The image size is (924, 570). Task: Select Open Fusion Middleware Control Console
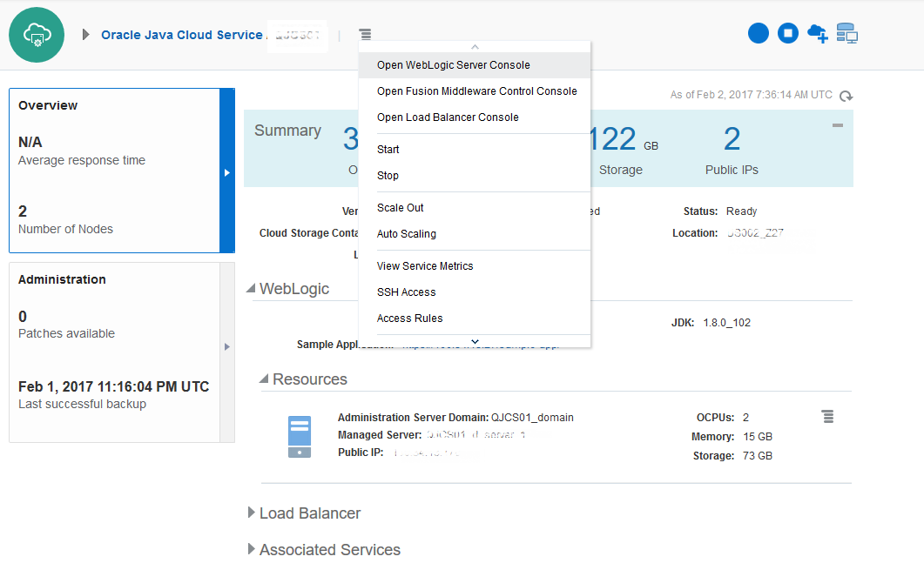point(475,91)
